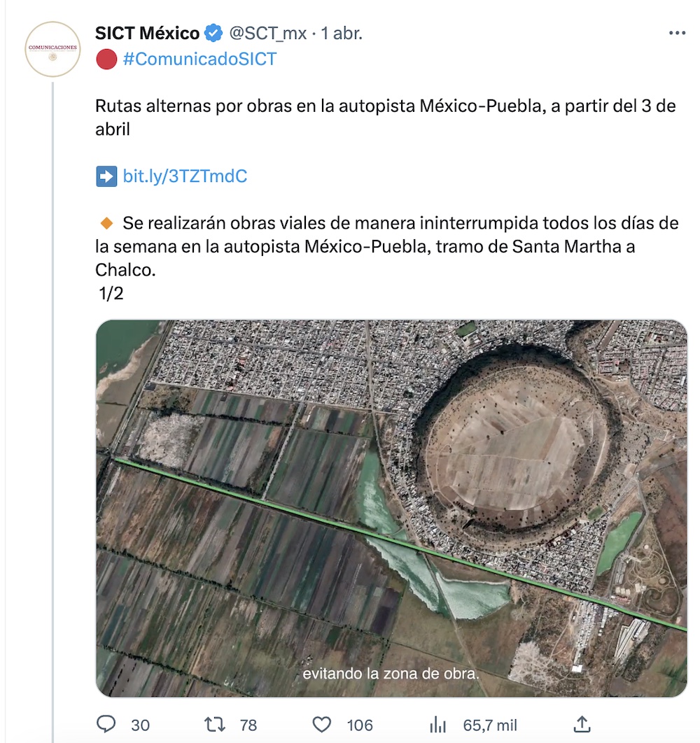Open the SICT México profile avatar
Screen dimensions: 700x743
point(52,49)
